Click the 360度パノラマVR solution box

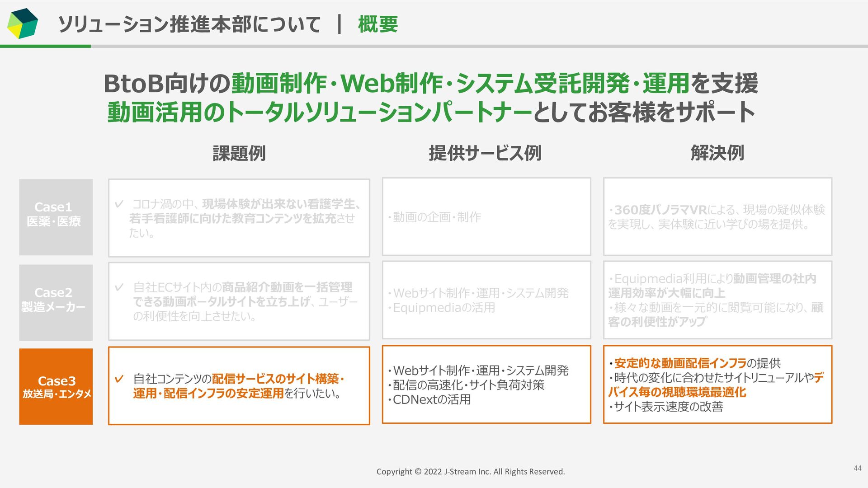(x=717, y=217)
